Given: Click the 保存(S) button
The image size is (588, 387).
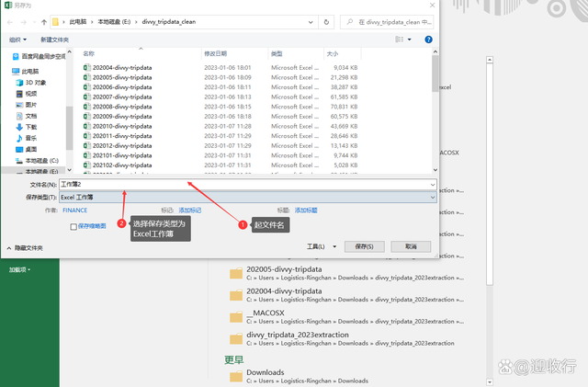Looking at the screenshot, I should [365, 246].
